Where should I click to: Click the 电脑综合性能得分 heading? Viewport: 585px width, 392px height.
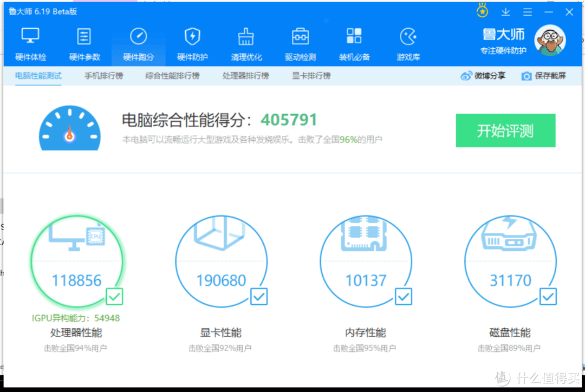[x=187, y=121]
